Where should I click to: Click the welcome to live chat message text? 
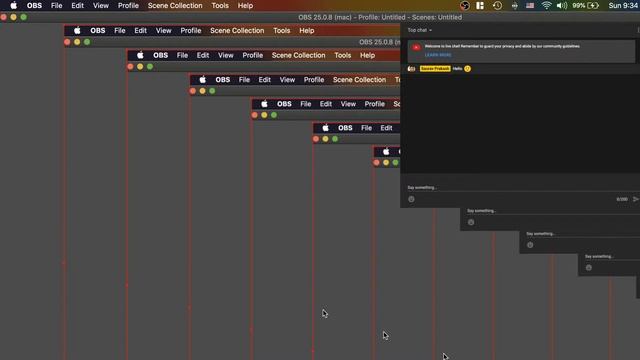click(502, 46)
